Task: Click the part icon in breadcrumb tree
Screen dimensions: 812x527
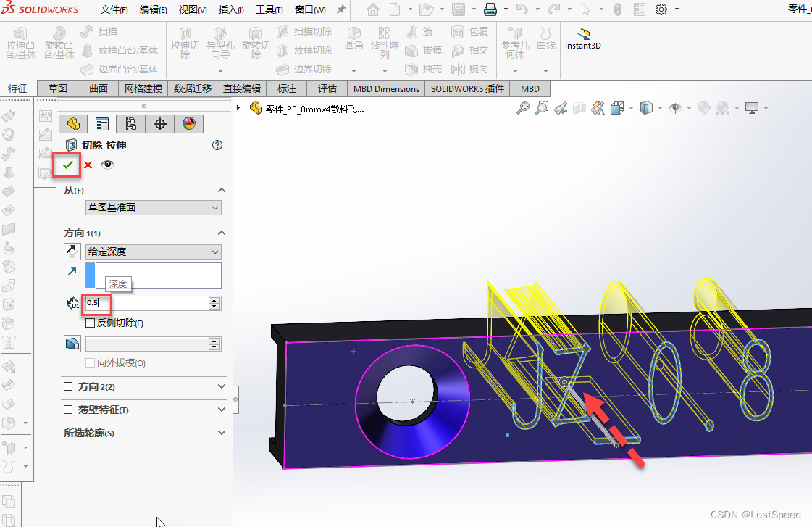Action: [x=256, y=108]
